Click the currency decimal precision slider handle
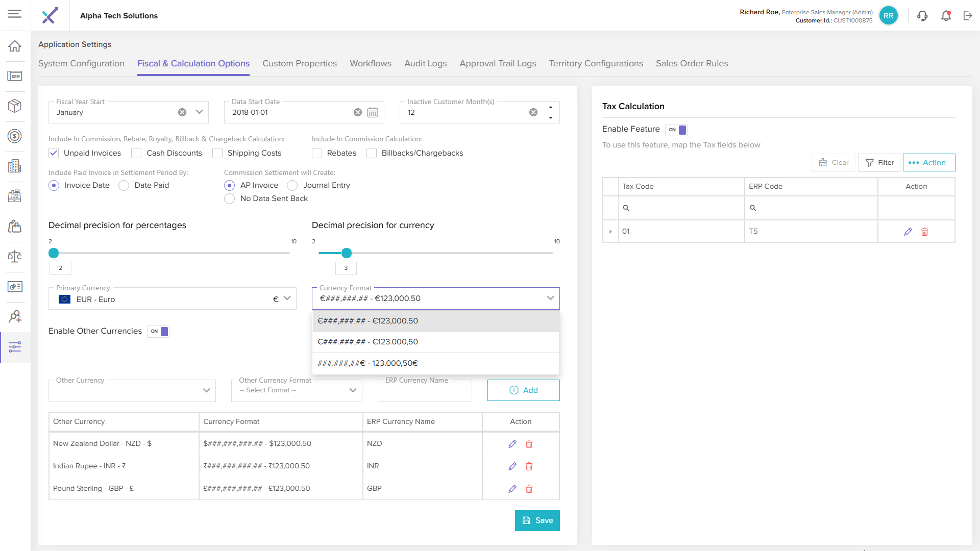The width and height of the screenshot is (980, 551). pyautogui.click(x=347, y=253)
